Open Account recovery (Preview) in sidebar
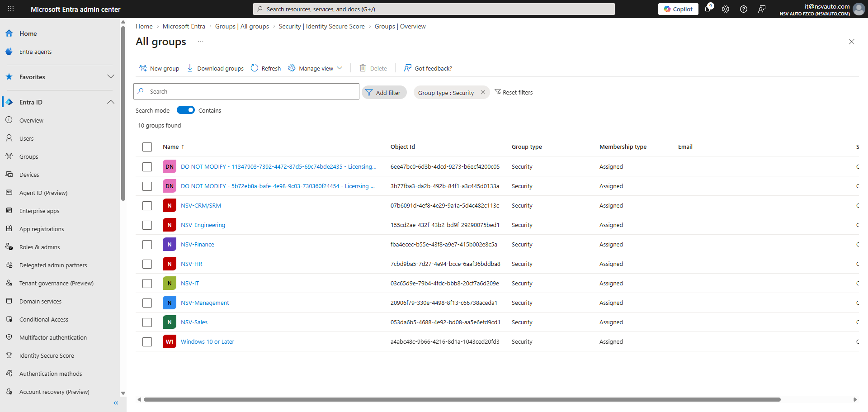This screenshot has width=868, height=412. point(54,392)
